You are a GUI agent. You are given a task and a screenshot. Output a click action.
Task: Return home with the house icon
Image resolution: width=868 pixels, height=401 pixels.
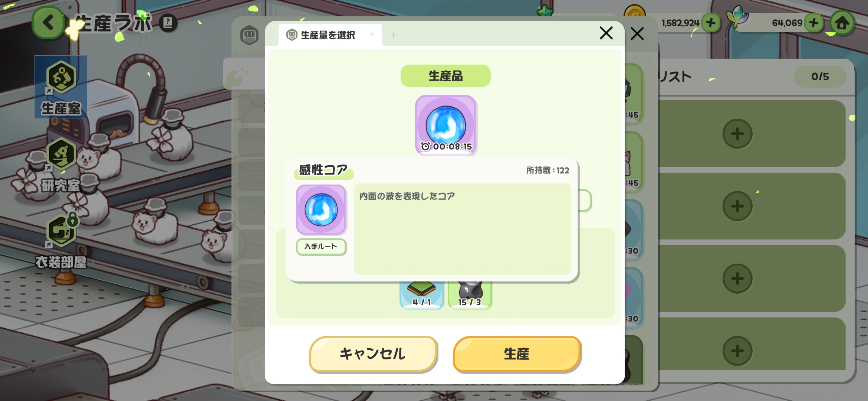coord(842,23)
